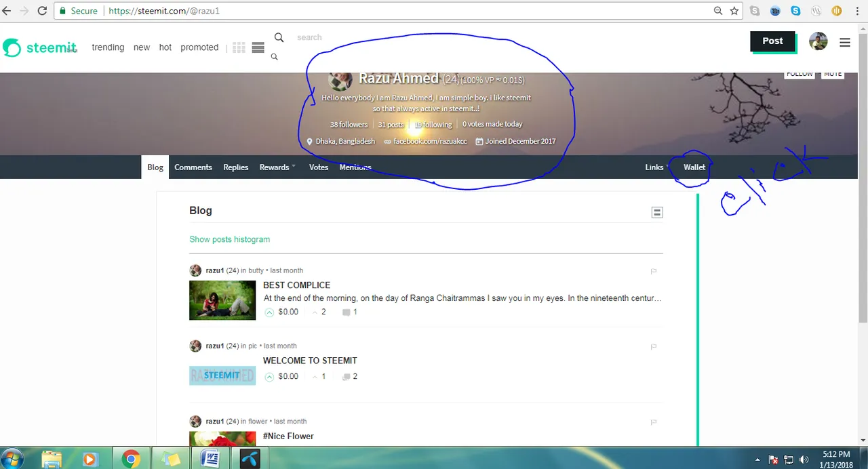Open #Nice Flower post title
This screenshot has width=868, height=469.
288,436
